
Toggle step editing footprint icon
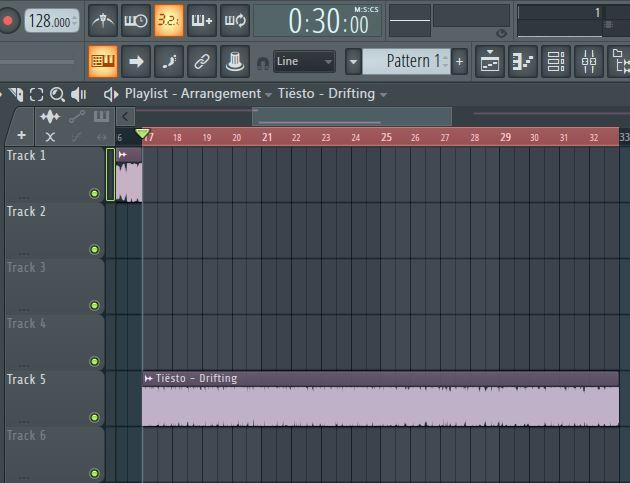[x=169, y=61]
